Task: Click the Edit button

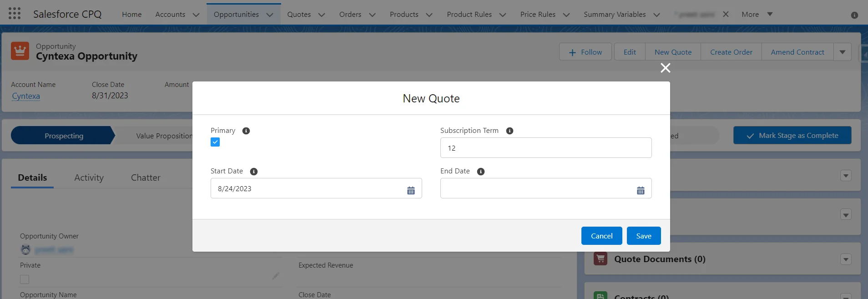Action: coord(630,52)
